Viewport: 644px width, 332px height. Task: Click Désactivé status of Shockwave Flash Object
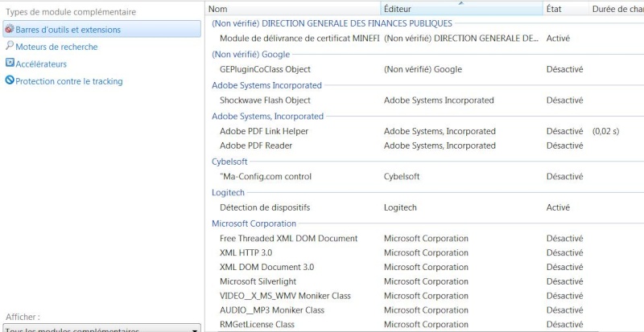point(564,100)
